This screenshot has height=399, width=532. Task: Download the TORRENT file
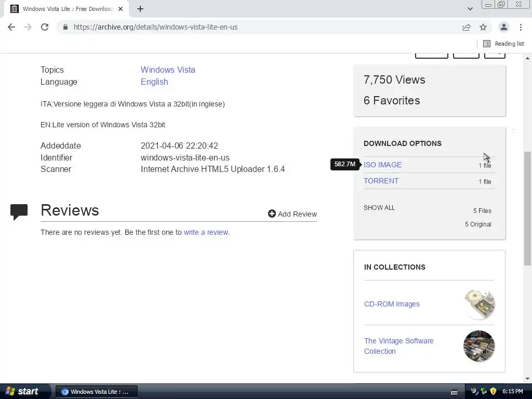[x=381, y=181]
